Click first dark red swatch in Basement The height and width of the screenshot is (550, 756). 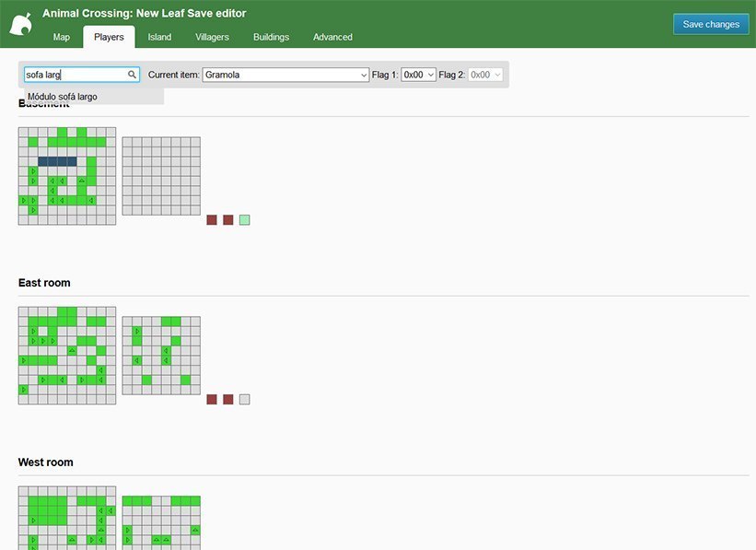(x=212, y=220)
